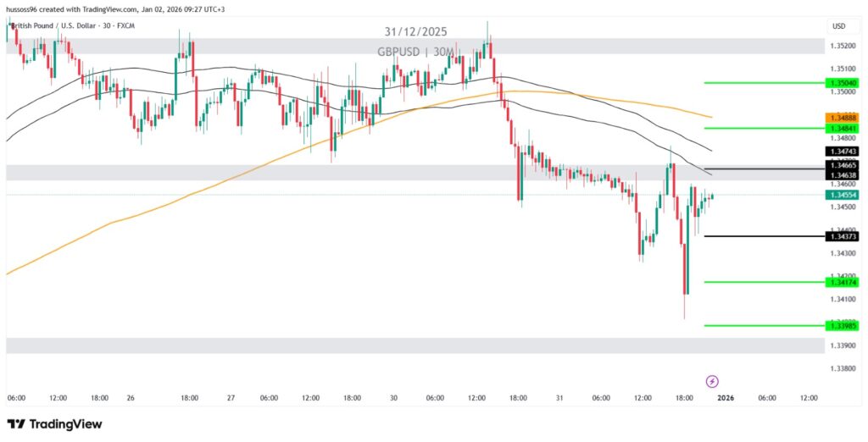Click the purple lightning event icon
The image size is (868, 442).
click(712, 381)
